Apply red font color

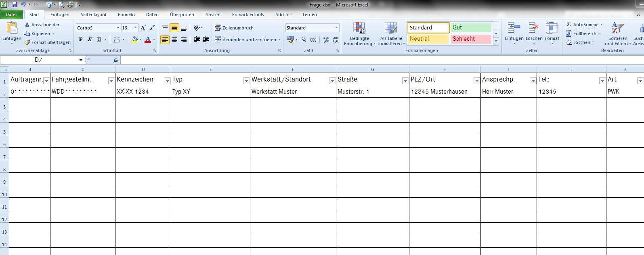[x=148, y=40]
